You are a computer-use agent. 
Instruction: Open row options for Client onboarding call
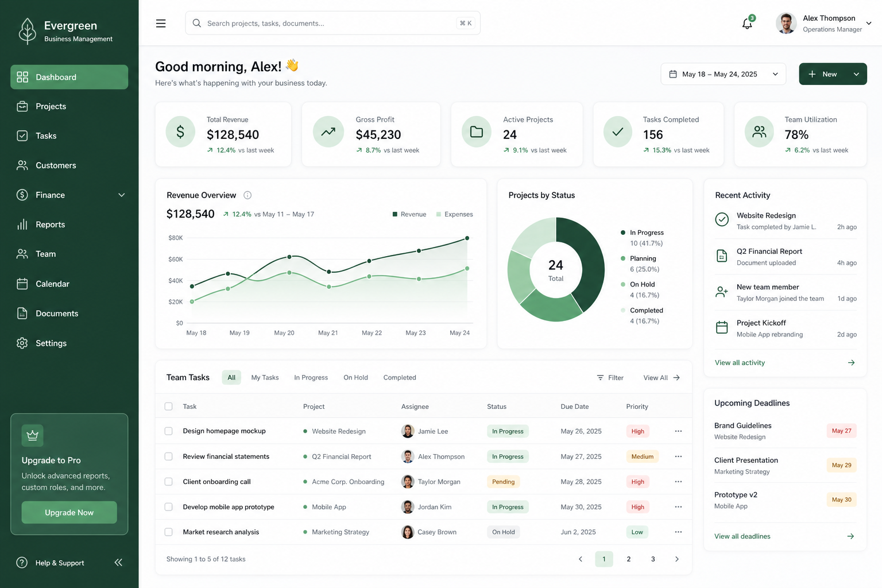(678, 482)
